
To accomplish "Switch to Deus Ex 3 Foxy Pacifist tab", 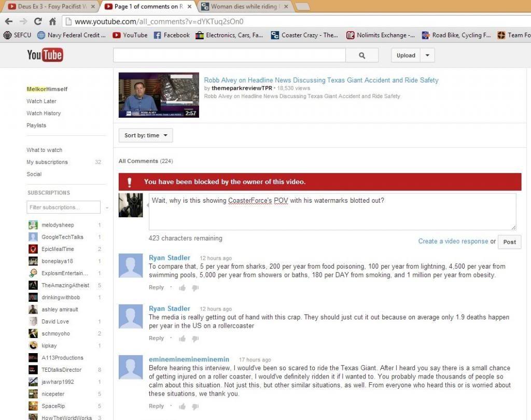I will click(x=51, y=6).
